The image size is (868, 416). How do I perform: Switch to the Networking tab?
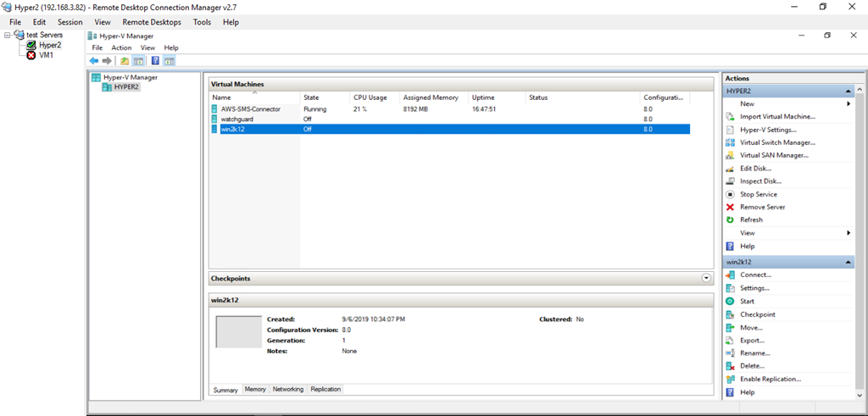pos(288,389)
